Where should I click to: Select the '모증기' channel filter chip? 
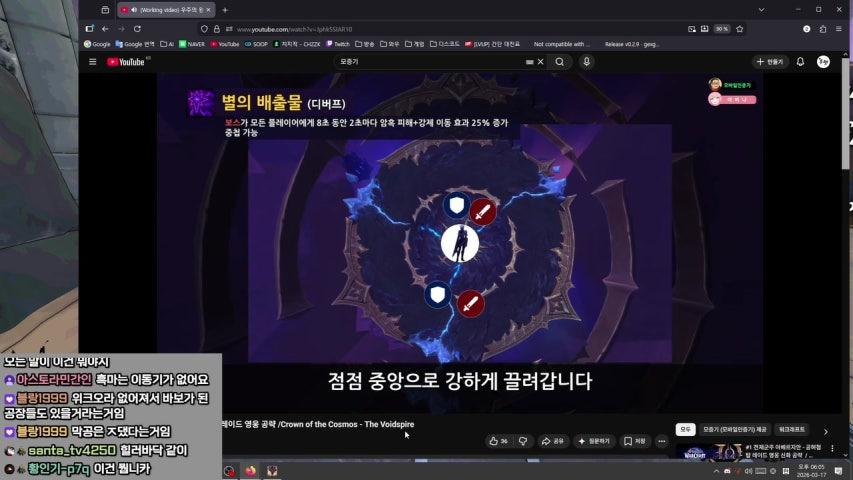[x=734, y=429]
